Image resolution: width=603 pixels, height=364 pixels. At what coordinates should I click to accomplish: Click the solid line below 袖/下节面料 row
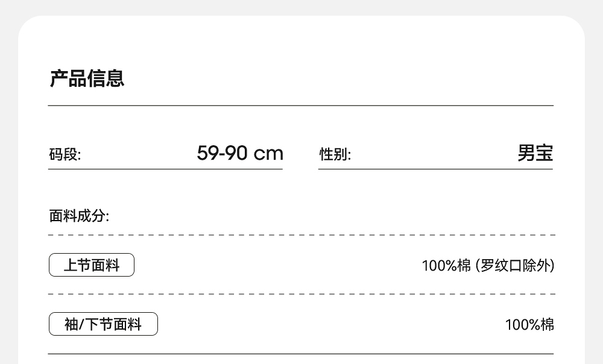301,354
